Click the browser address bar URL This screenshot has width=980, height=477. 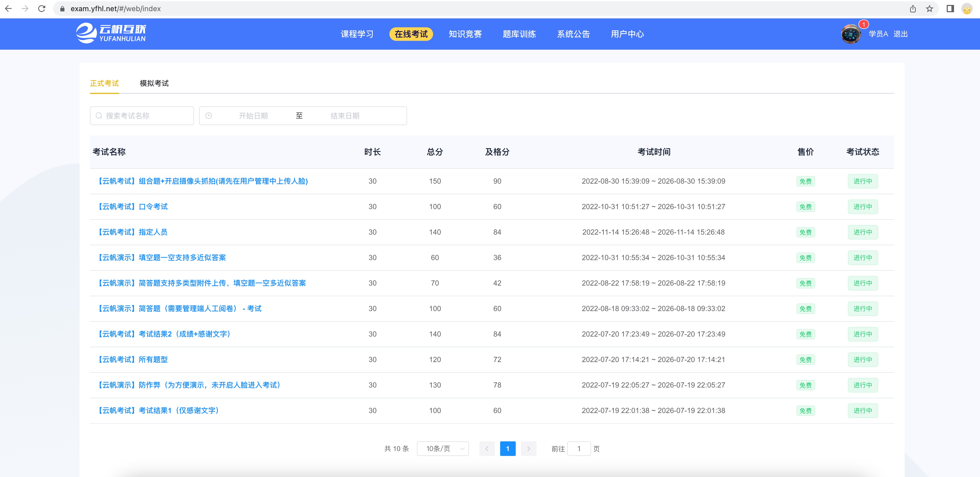coord(116,9)
